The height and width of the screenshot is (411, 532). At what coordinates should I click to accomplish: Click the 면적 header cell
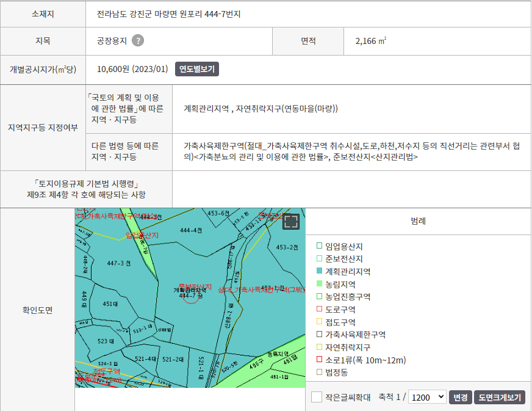click(x=308, y=41)
